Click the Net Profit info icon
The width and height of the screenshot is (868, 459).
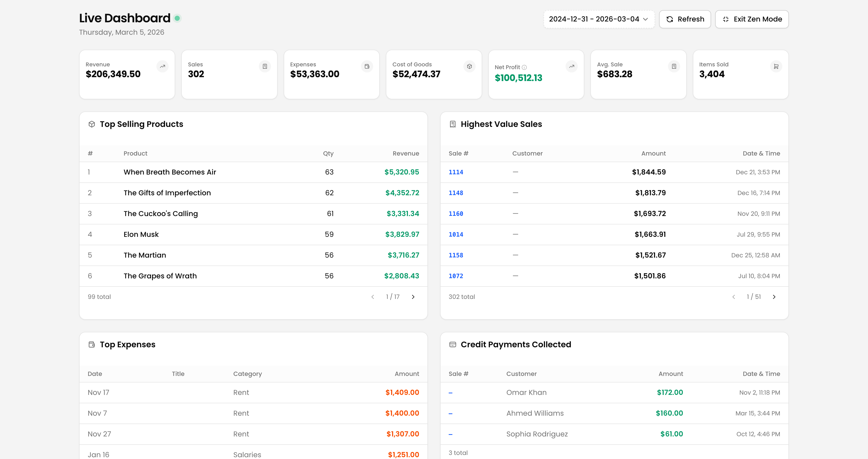[x=524, y=67]
